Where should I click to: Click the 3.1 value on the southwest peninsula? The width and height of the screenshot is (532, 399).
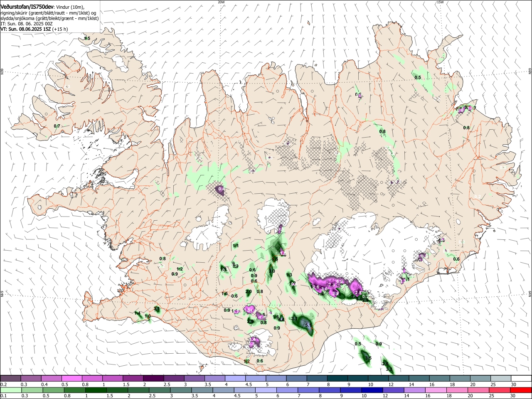click(x=157, y=309)
